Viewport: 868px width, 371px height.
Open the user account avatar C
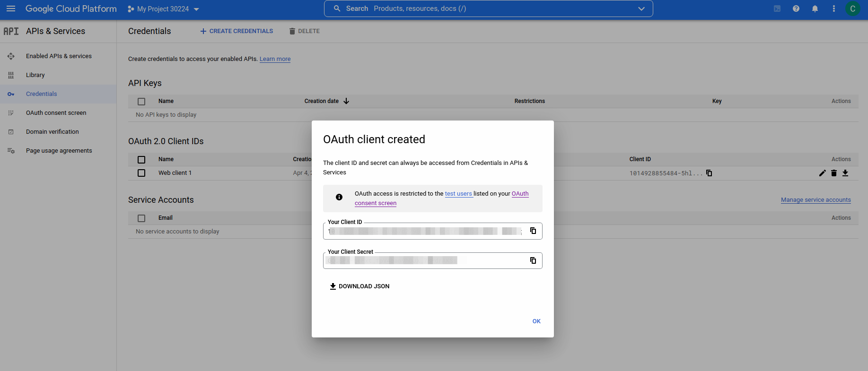[853, 9]
